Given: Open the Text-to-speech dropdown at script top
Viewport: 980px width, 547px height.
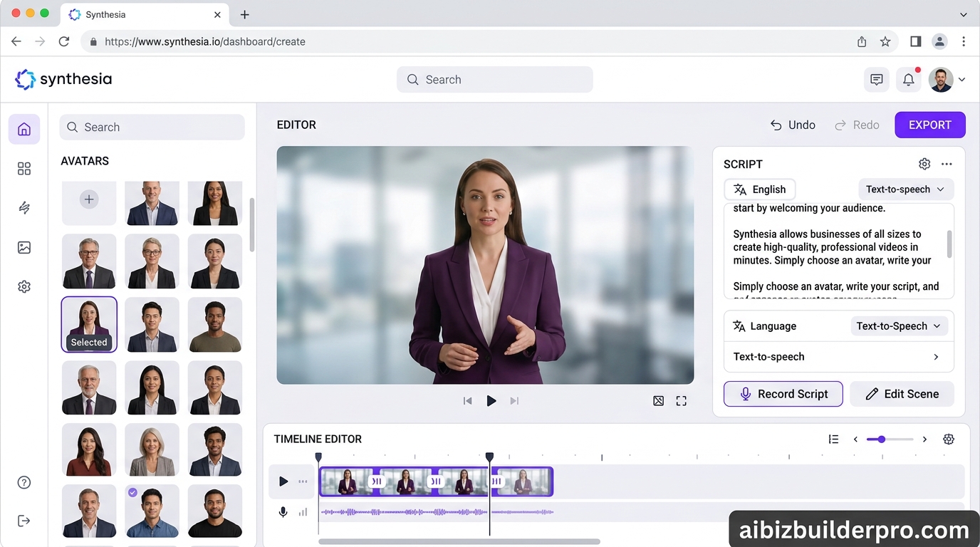Looking at the screenshot, I should point(905,189).
